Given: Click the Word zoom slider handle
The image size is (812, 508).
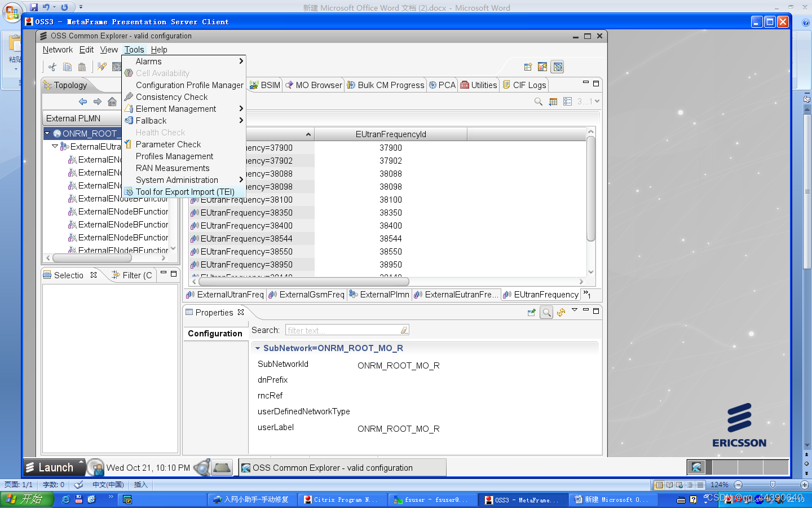Looking at the screenshot, I should pyautogui.click(x=773, y=484).
